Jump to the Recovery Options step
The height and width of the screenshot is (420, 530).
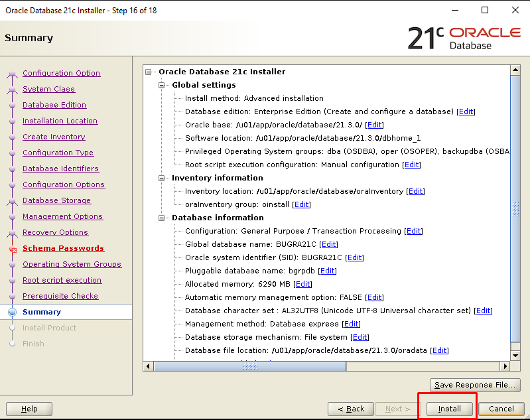pos(55,232)
